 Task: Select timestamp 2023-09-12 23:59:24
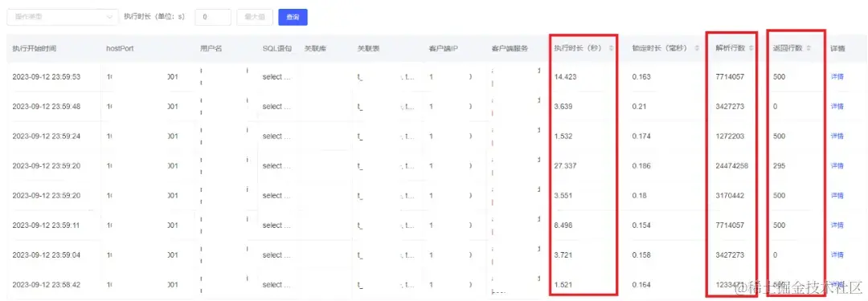pyautogui.click(x=47, y=136)
